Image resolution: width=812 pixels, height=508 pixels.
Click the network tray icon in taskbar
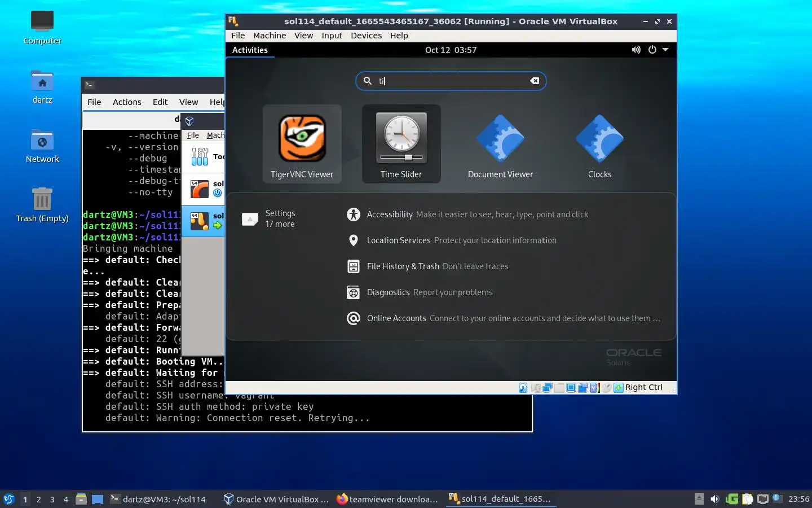click(763, 499)
